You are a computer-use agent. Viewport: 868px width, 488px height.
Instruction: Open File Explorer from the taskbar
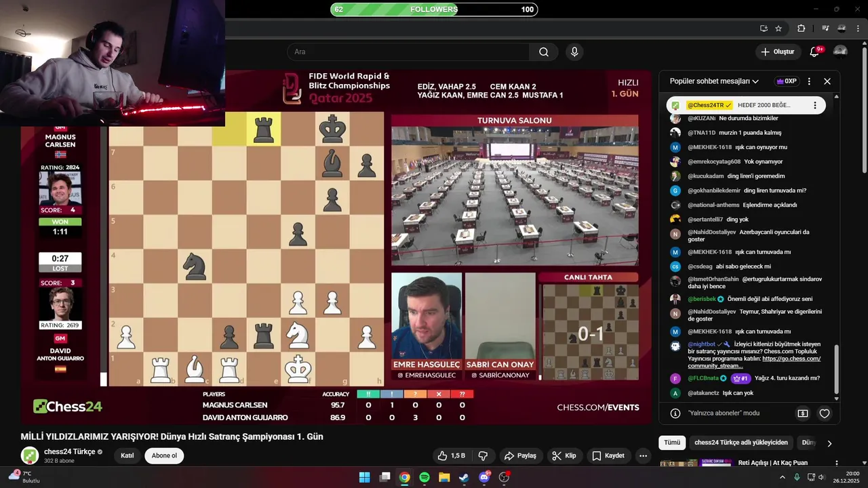pos(444,477)
